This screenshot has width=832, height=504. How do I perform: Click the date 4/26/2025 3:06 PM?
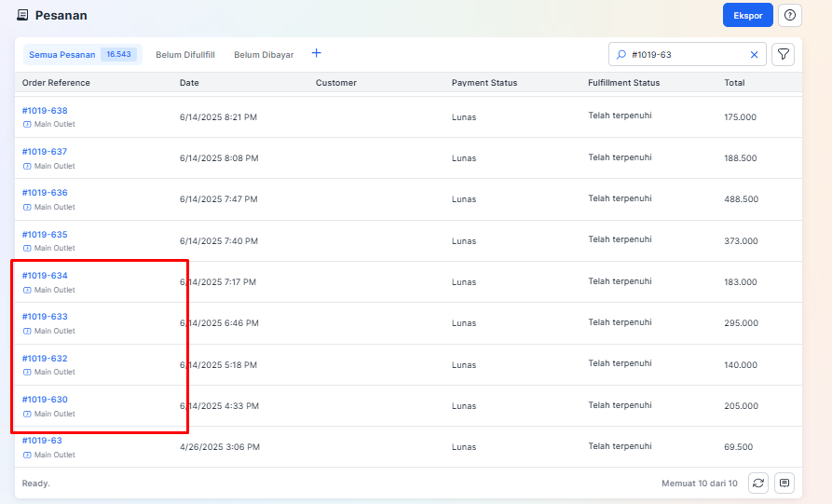click(x=220, y=447)
